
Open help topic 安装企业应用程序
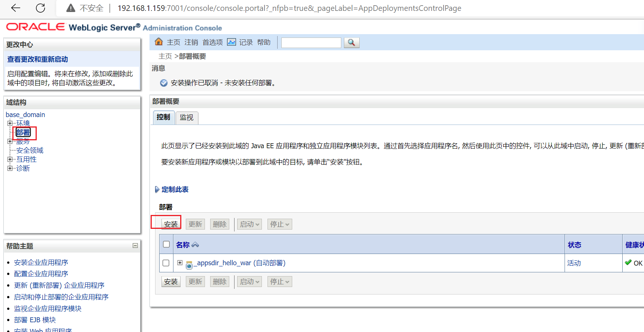point(41,263)
